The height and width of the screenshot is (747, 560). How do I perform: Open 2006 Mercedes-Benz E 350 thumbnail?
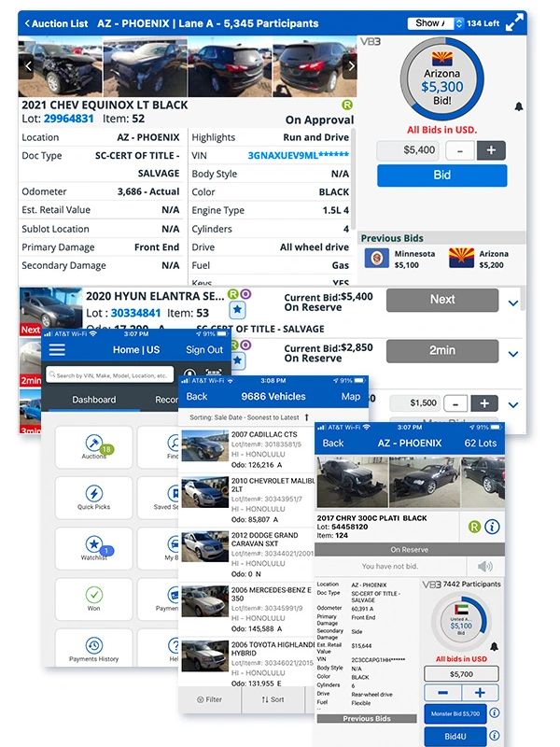(204, 601)
